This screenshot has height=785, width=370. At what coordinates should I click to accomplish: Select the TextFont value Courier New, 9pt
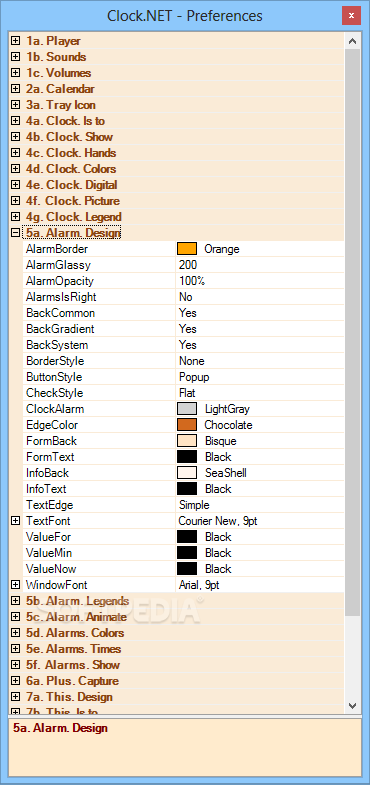(218, 521)
